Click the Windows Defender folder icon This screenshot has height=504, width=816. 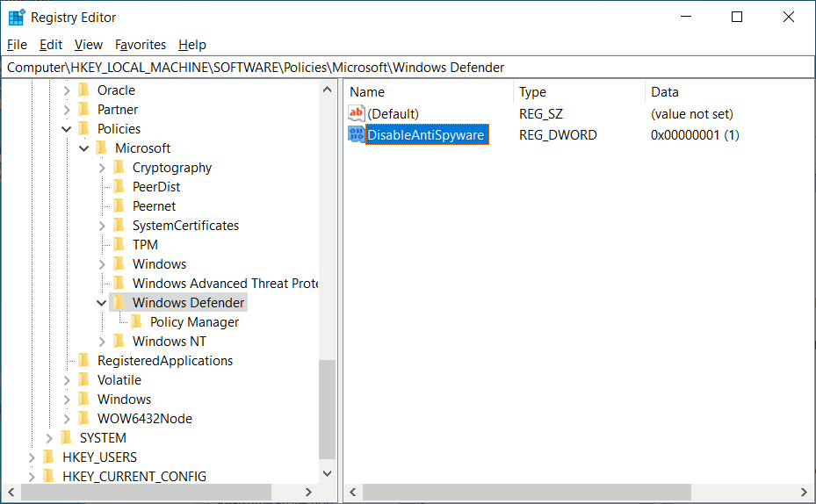click(x=119, y=302)
